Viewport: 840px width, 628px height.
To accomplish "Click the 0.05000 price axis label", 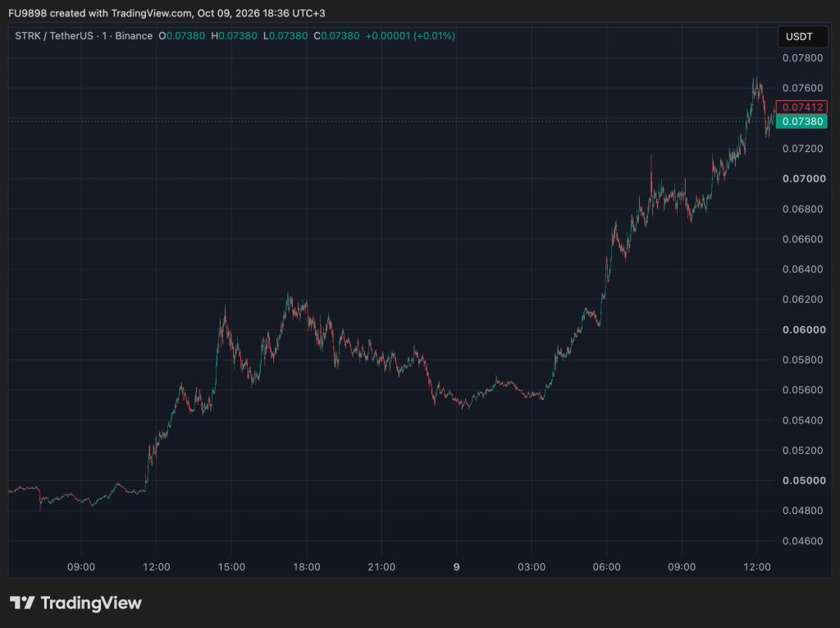I will pyautogui.click(x=804, y=480).
